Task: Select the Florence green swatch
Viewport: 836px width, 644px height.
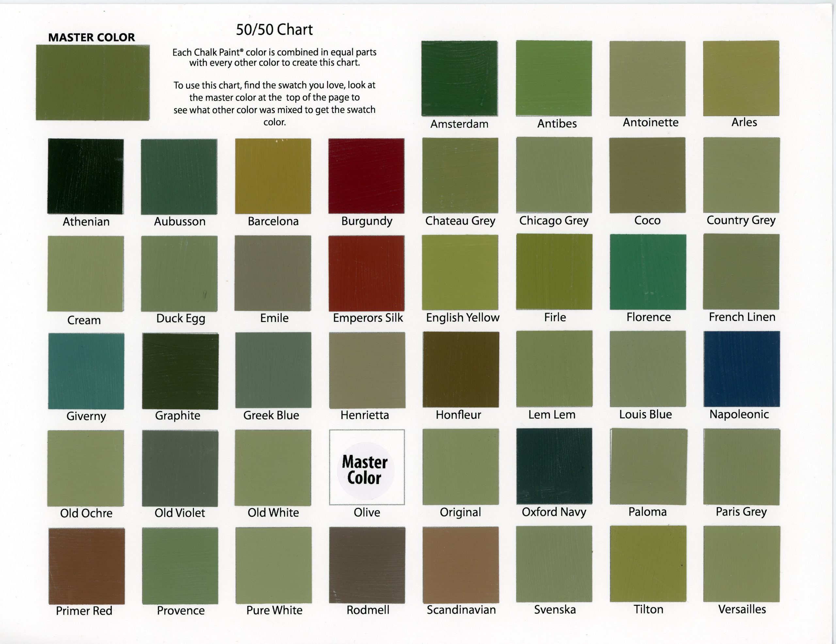Action: tap(648, 272)
